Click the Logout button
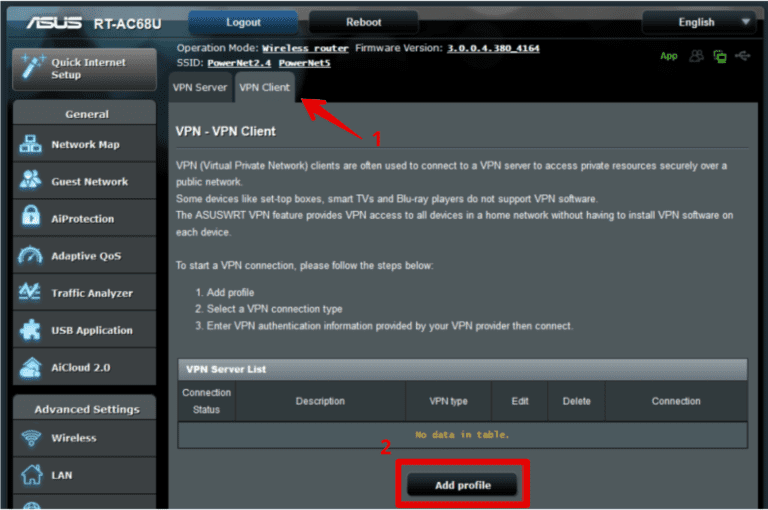The height and width of the screenshot is (510, 768). click(x=243, y=22)
